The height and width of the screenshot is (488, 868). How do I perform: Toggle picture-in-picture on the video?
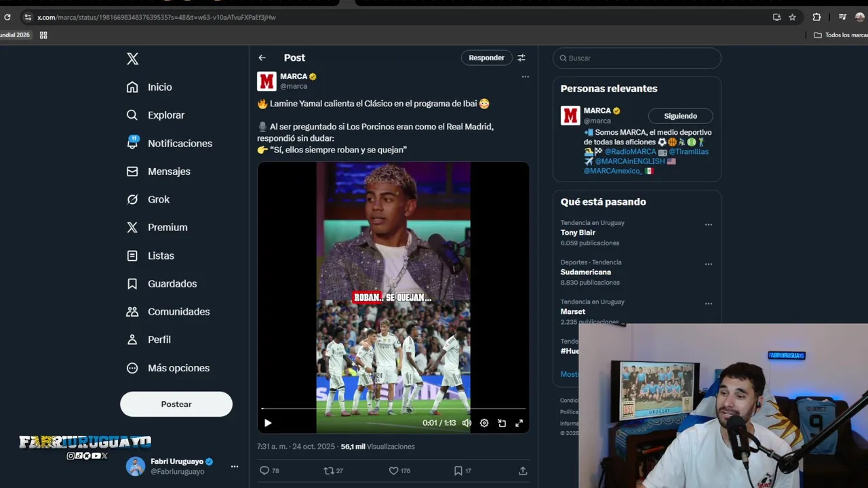tap(502, 423)
